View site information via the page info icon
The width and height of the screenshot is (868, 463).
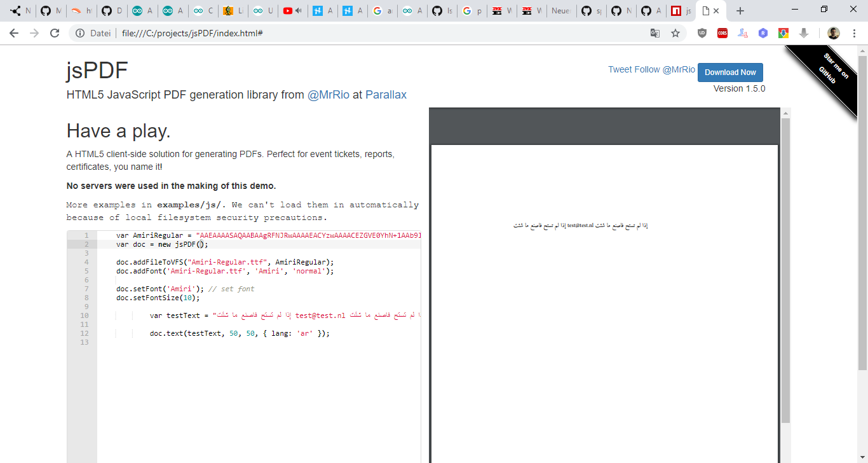click(x=81, y=32)
